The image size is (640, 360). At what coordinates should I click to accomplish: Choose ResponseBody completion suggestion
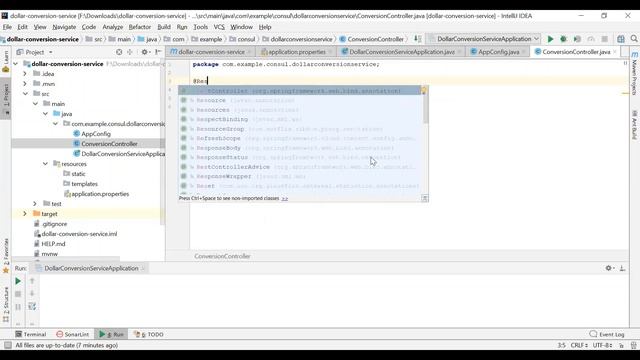pos(301,148)
